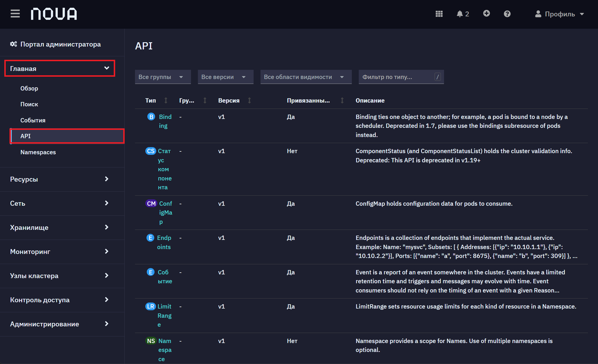Sort by the Привязанные column arrow
The height and width of the screenshot is (364, 598).
[342, 100]
